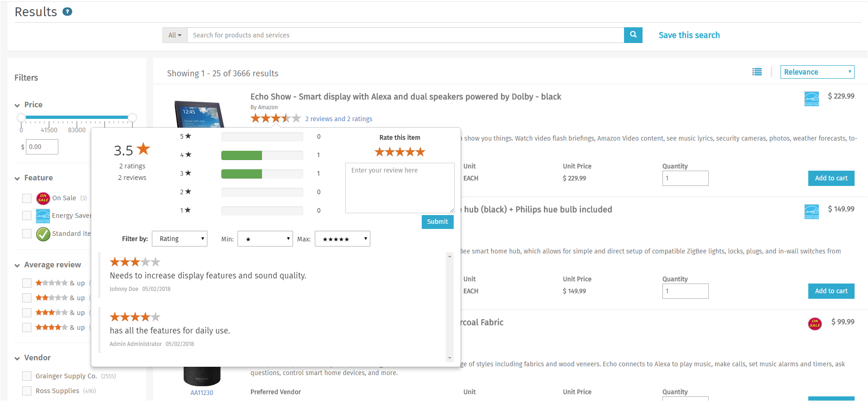Open the Max star rating dropdown
This screenshot has width=868, height=401.
pos(342,239)
